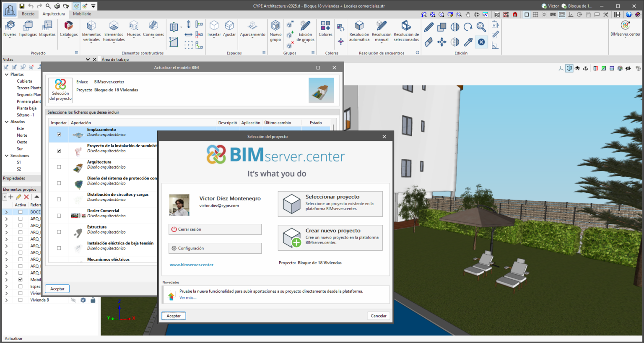Collapse the Secciones tree node
This screenshot has width=644, height=343.
(7, 156)
